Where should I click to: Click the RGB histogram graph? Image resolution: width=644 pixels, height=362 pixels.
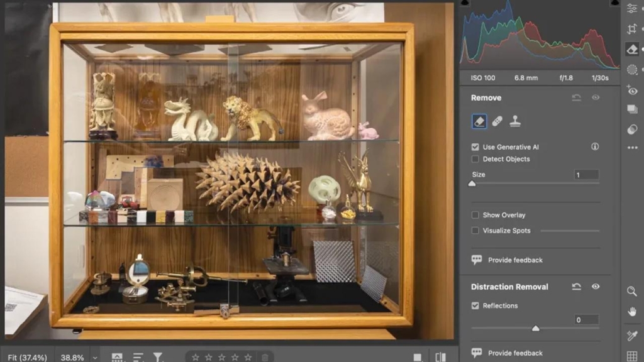point(539,35)
